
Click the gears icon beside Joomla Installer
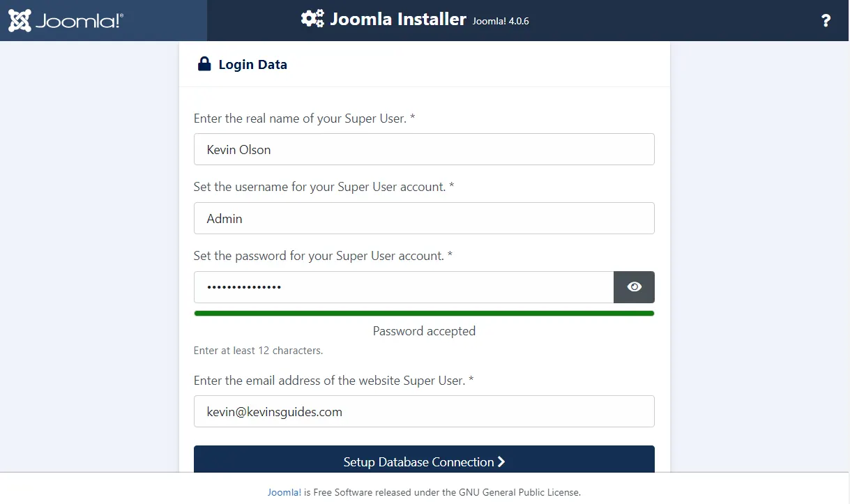pyautogui.click(x=312, y=19)
